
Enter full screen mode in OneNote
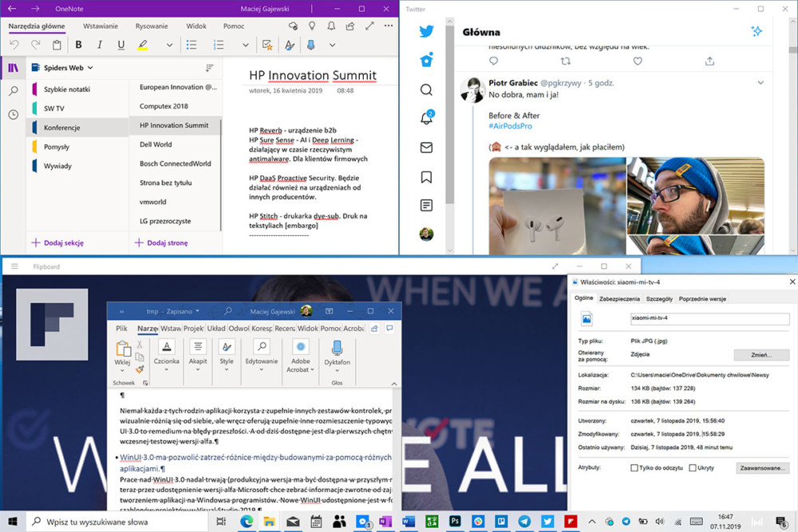coord(369,26)
